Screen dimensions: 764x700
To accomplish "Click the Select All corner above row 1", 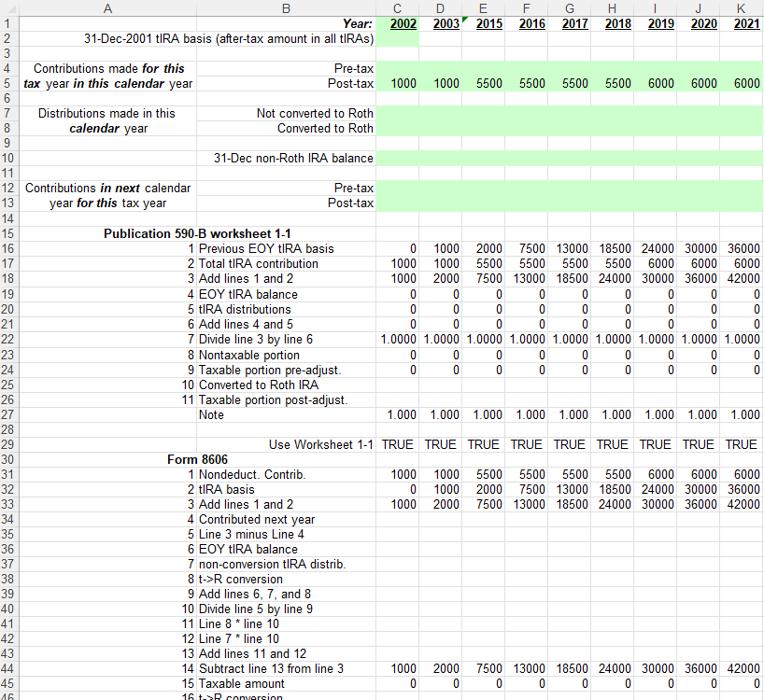I will point(7,8).
